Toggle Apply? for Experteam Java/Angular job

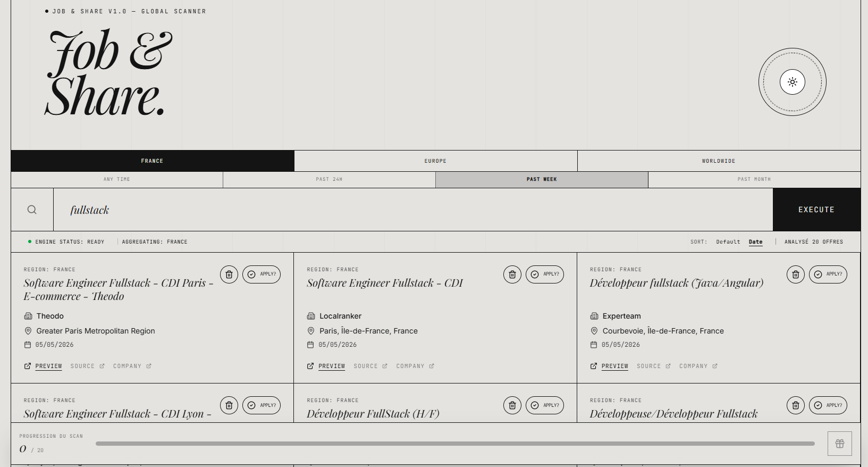pyautogui.click(x=828, y=274)
